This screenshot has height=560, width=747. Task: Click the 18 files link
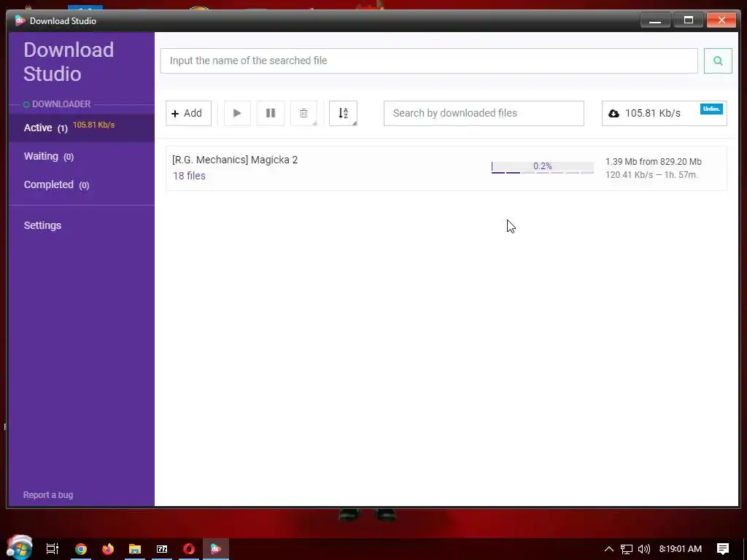(189, 176)
